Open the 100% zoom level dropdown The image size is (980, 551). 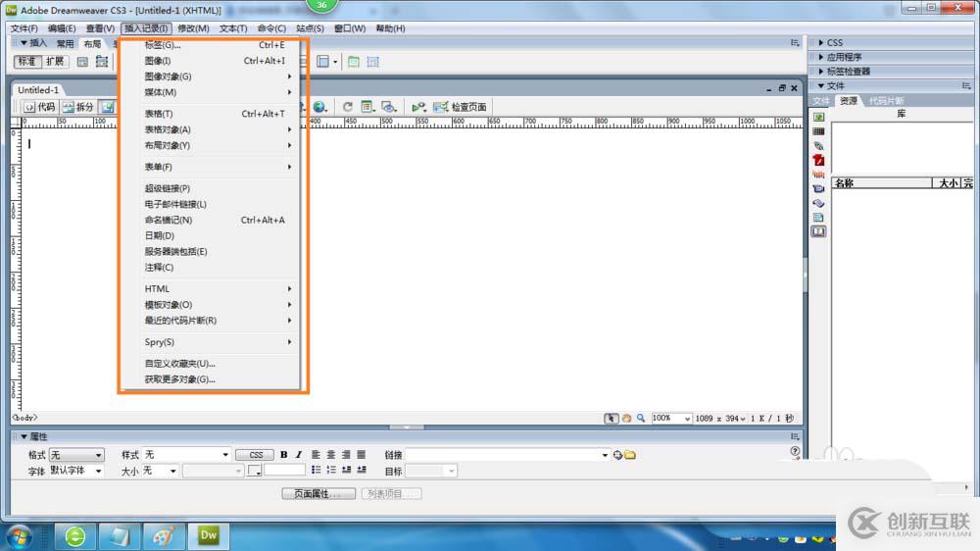coord(670,419)
